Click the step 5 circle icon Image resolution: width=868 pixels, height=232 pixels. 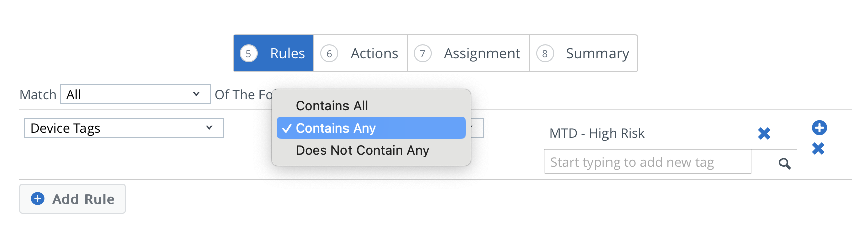[x=248, y=53]
